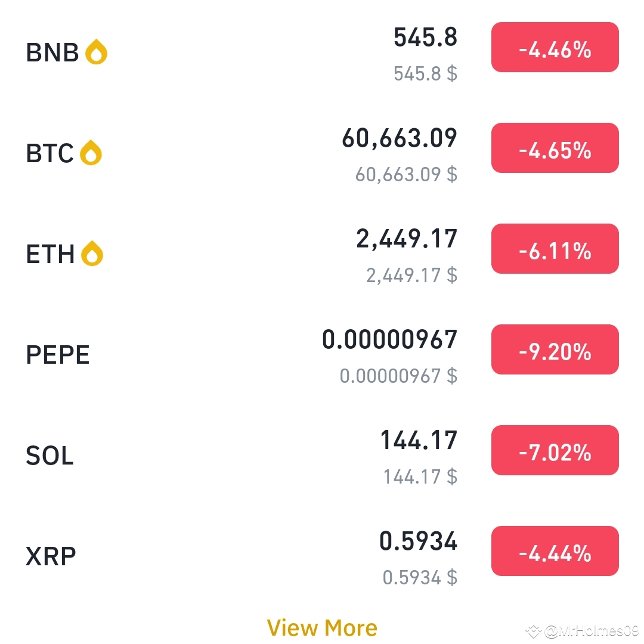
Task: Tap the Binance watermark logo icon
Action: pos(534,630)
